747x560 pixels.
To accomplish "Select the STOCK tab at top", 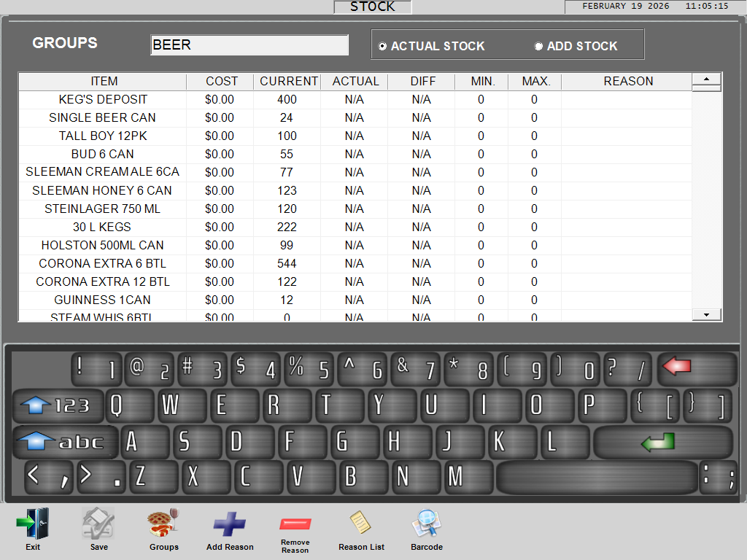I will 372,7.
